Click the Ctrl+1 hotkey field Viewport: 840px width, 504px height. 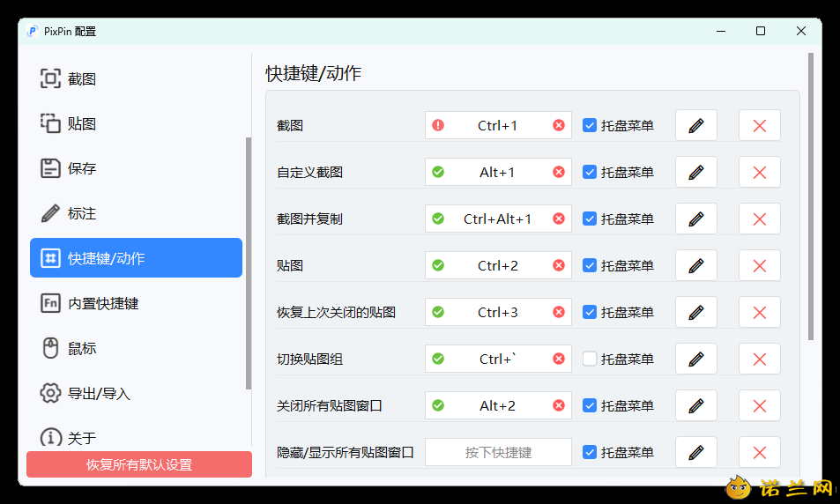[x=498, y=125]
